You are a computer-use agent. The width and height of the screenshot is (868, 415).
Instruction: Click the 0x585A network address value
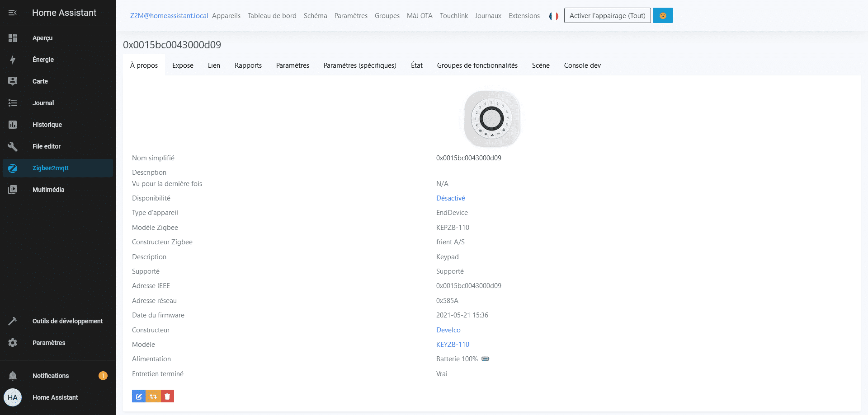click(x=447, y=301)
